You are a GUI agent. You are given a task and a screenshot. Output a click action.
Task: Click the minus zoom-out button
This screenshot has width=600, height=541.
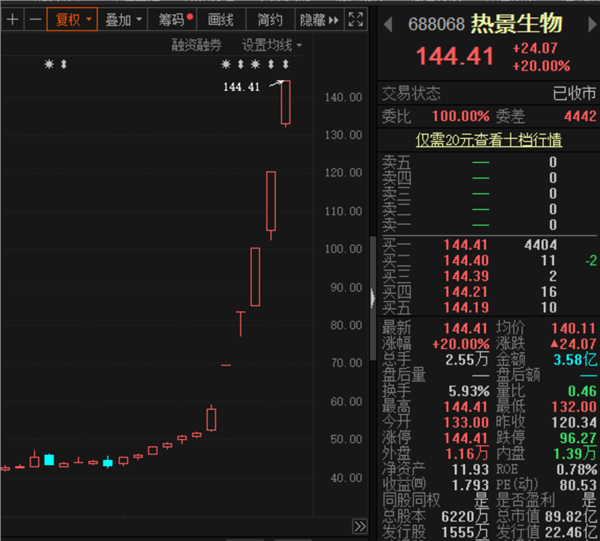click(34, 19)
